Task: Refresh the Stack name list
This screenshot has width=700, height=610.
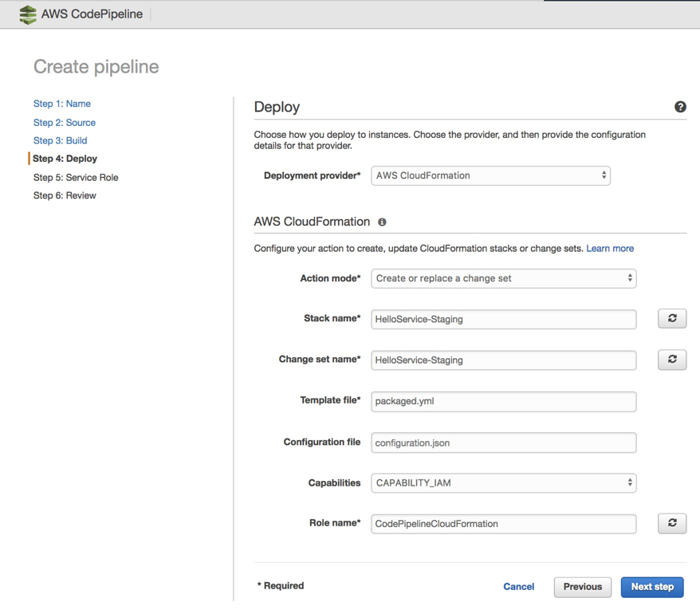Action: click(672, 319)
